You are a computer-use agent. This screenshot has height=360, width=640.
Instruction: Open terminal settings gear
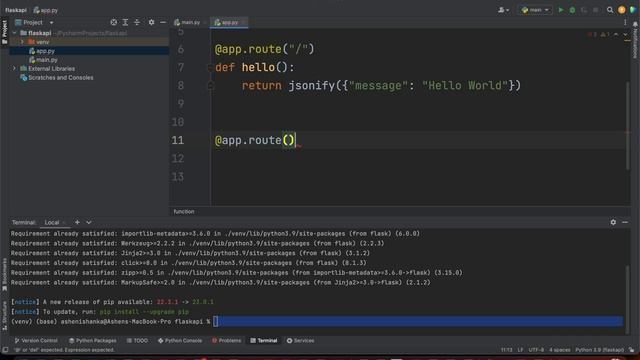click(x=613, y=222)
